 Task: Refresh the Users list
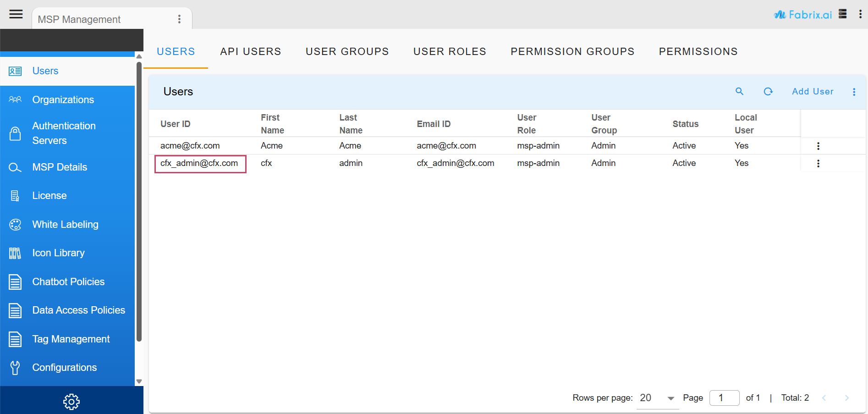tap(769, 91)
